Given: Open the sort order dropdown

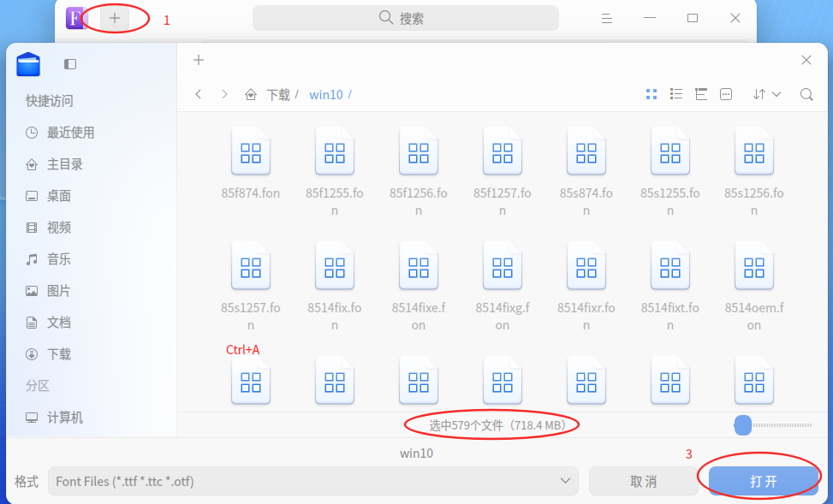Looking at the screenshot, I should (766, 94).
